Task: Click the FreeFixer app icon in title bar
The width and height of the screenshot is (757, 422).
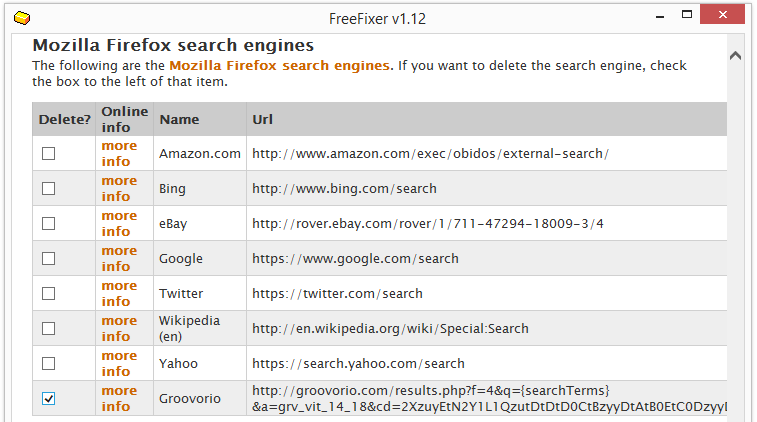Action: (22, 18)
